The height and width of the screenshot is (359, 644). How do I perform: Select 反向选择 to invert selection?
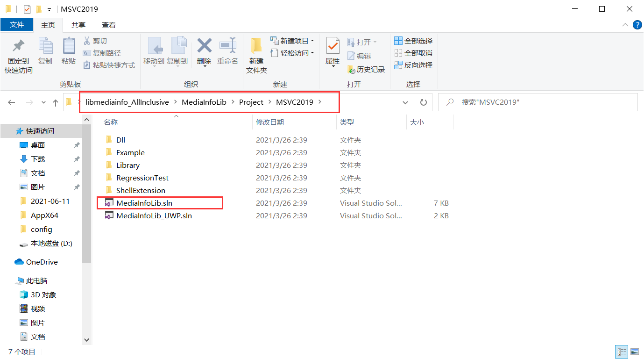pyautogui.click(x=414, y=65)
